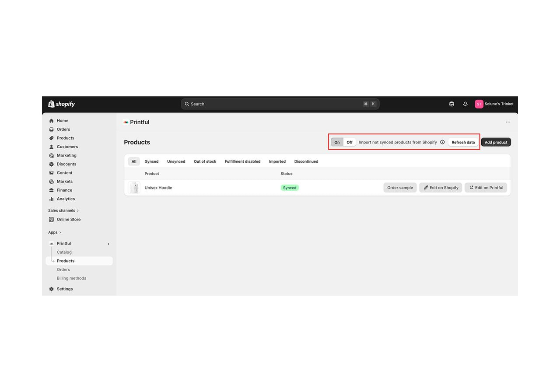This screenshot has width=560, height=392.
Task: Click the Edit on Printful button
Action: click(486, 188)
